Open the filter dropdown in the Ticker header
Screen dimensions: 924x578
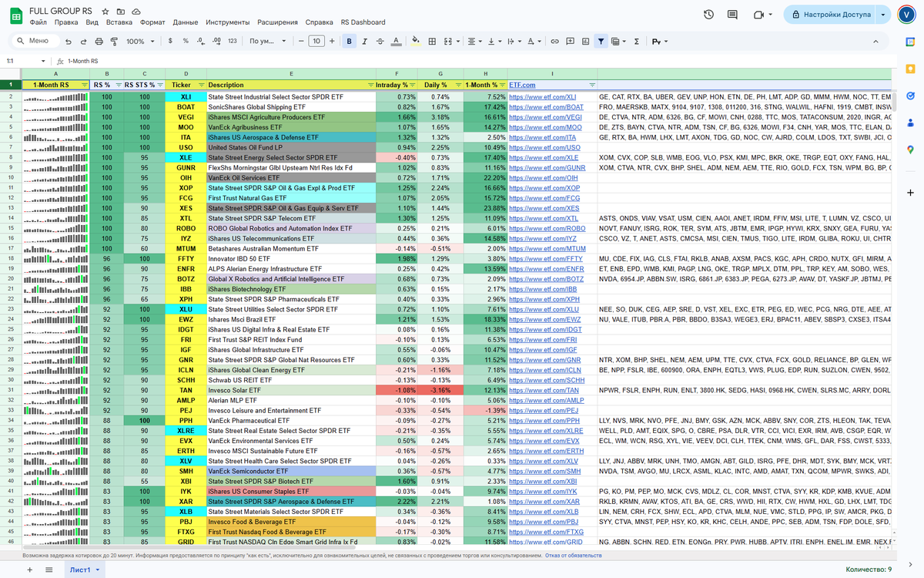tap(203, 85)
